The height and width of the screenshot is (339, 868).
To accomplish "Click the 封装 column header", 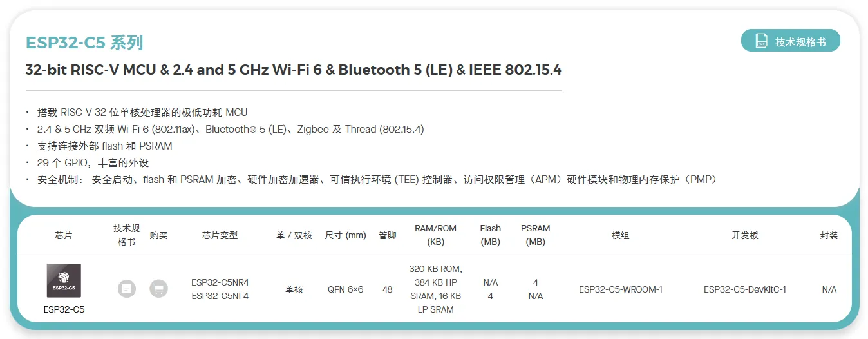I will (829, 235).
